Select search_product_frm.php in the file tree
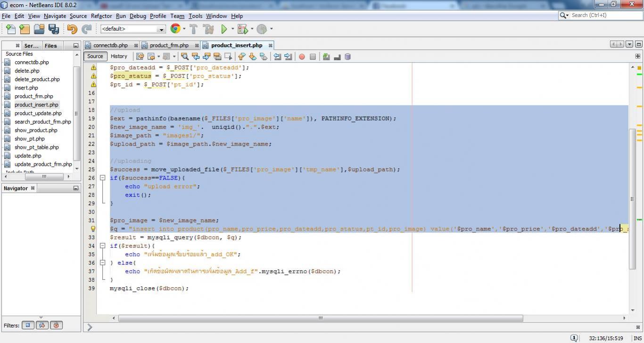644x343 pixels. [x=42, y=122]
